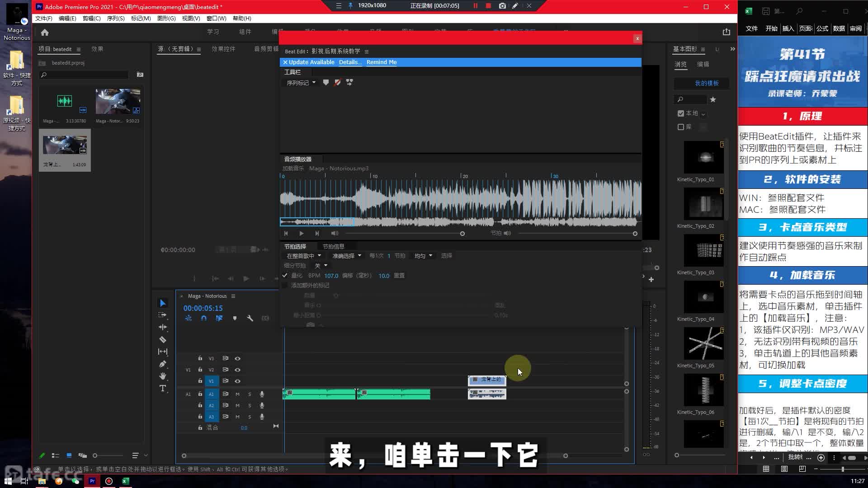
Task: Click new item pencil in Project panel
Action: 42,455
